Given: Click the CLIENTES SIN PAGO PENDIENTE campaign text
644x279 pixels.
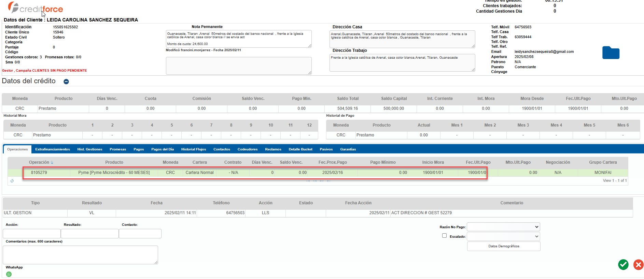Looking at the screenshot, I should [x=59, y=71].
